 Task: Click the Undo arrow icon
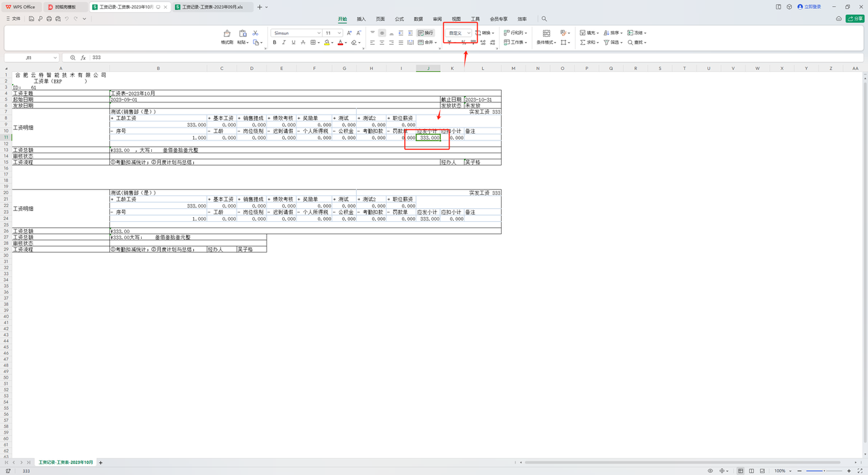point(66,19)
